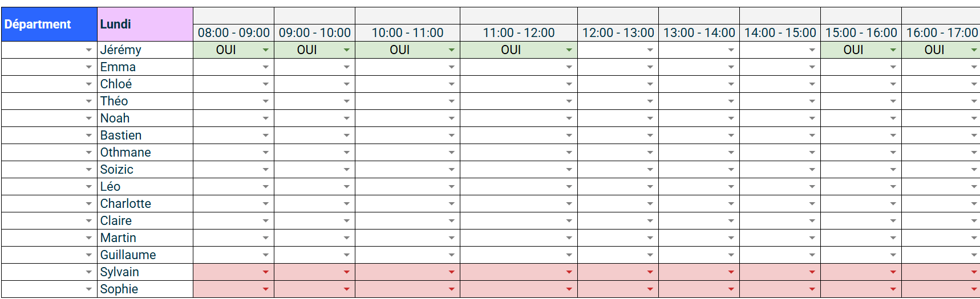980x299 pixels.
Task: Open Martin's 16:00 - 17:00 dropdown arrow
Action: pyautogui.click(x=974, y=238)
